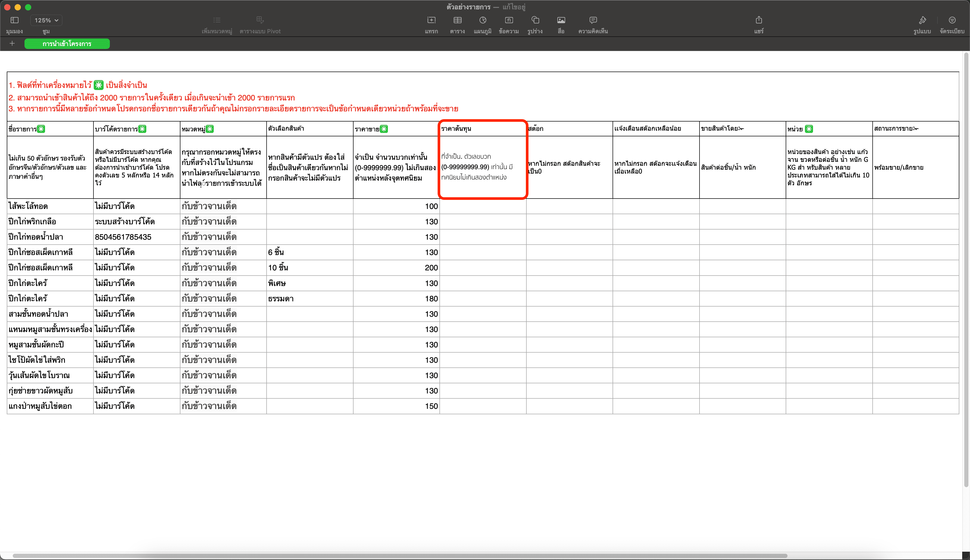Toggle the Format (รูปแบบ) inspector panel

922,20
